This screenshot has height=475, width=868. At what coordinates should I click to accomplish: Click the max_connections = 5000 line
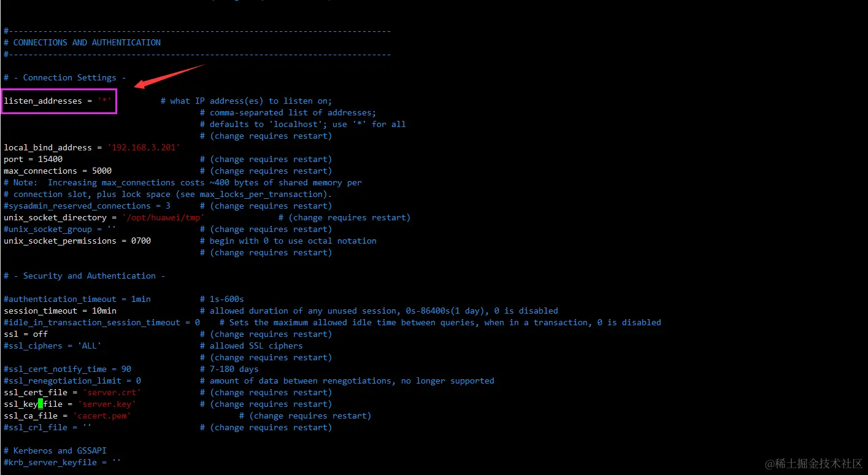pos(58,171)
